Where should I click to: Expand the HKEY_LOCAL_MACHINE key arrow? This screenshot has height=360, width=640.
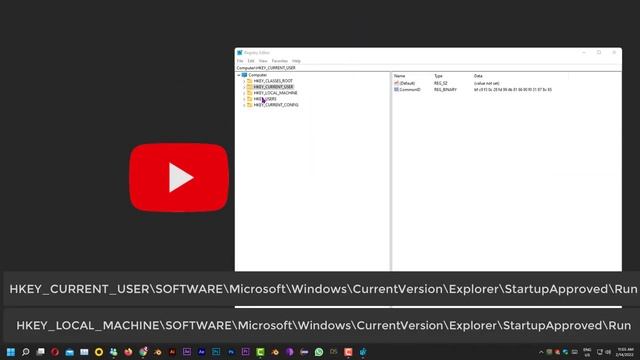[x=244, y=93]
